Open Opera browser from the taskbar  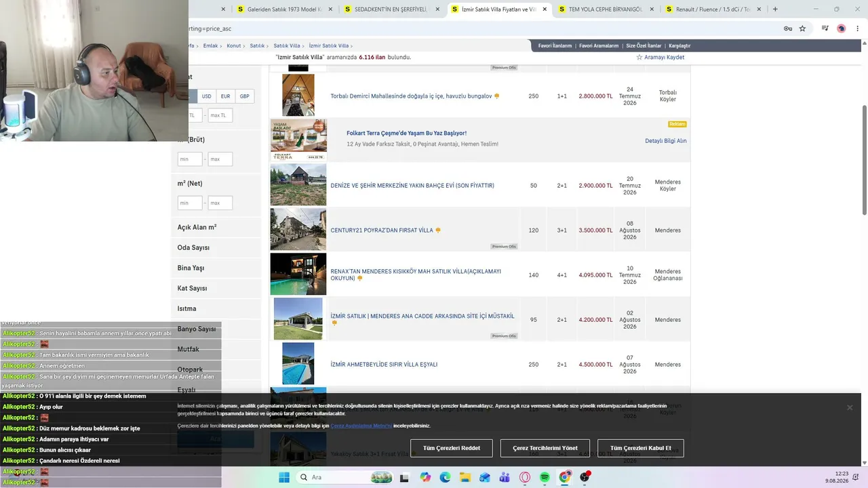pyautogui.click(x=525, y=477)
